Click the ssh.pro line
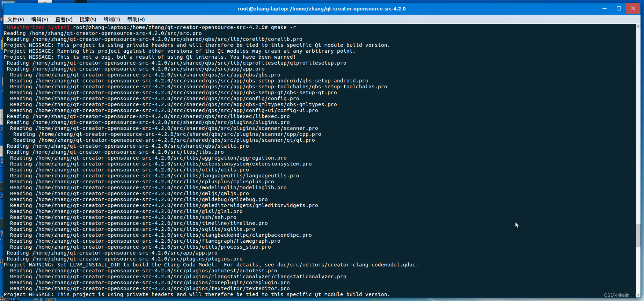Viewport: 644px width, 301px height. [x=123, y=217]
